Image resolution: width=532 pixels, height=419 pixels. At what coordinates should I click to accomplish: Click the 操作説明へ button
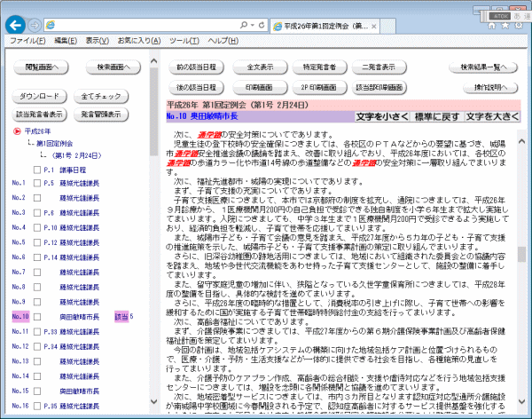tap(490, 88)
